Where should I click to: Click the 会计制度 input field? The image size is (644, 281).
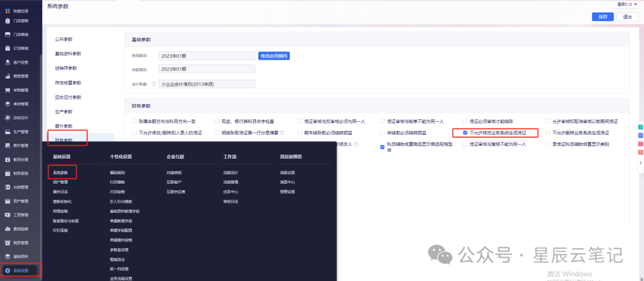tap(207, 84)
